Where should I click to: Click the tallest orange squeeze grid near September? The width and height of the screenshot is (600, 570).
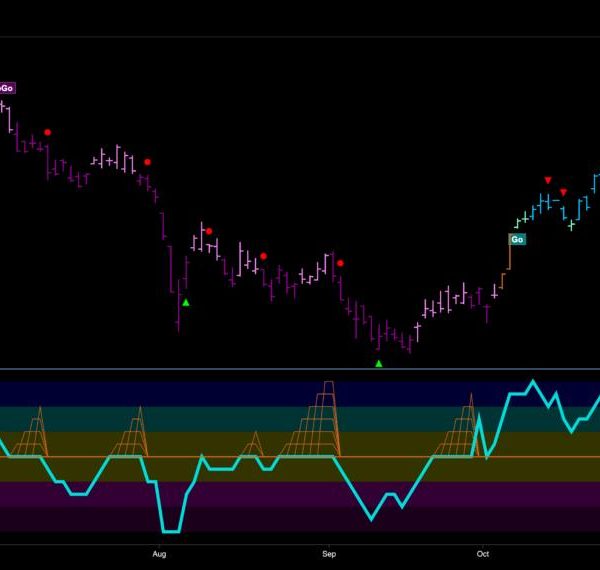[310, 419]
